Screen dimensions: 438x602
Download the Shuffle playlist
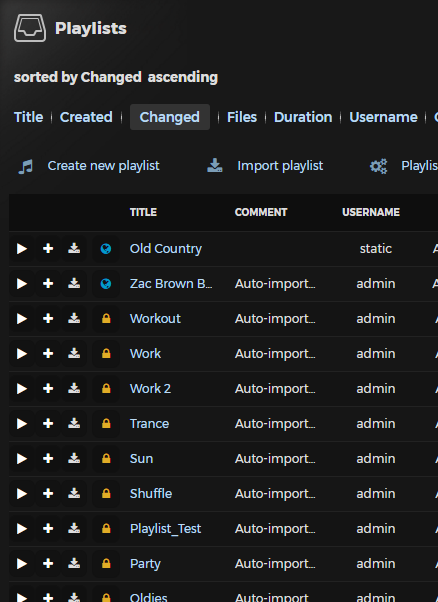tap(74, 493)
